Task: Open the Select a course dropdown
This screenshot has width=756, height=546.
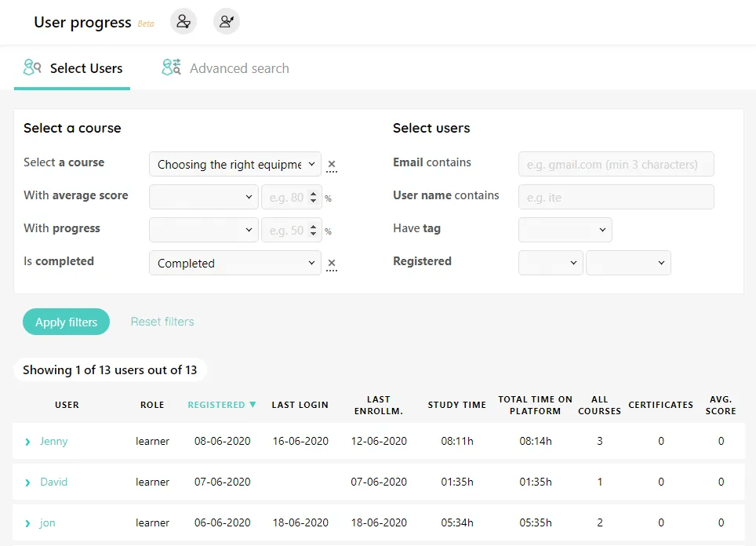Action: [x=235, y=165]
